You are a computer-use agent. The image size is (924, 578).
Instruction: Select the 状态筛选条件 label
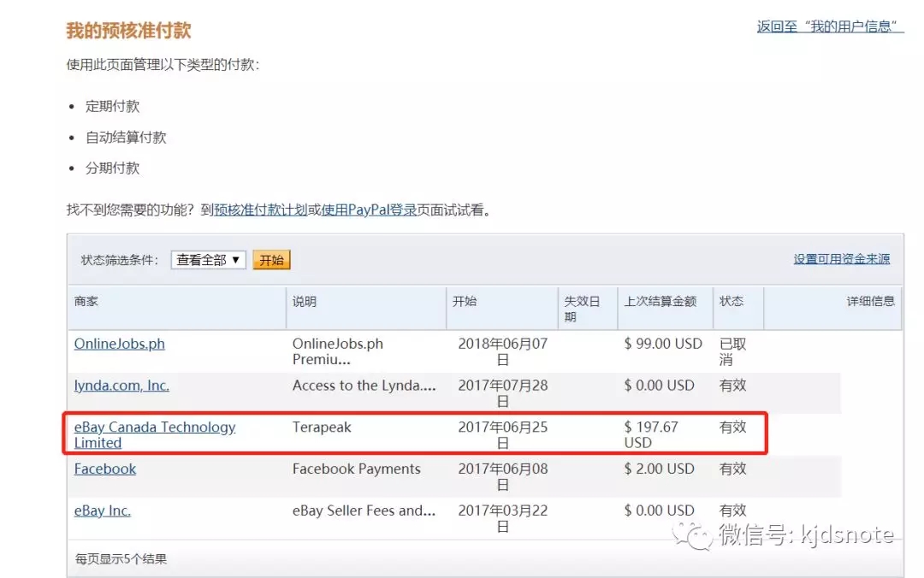(120, 260)
